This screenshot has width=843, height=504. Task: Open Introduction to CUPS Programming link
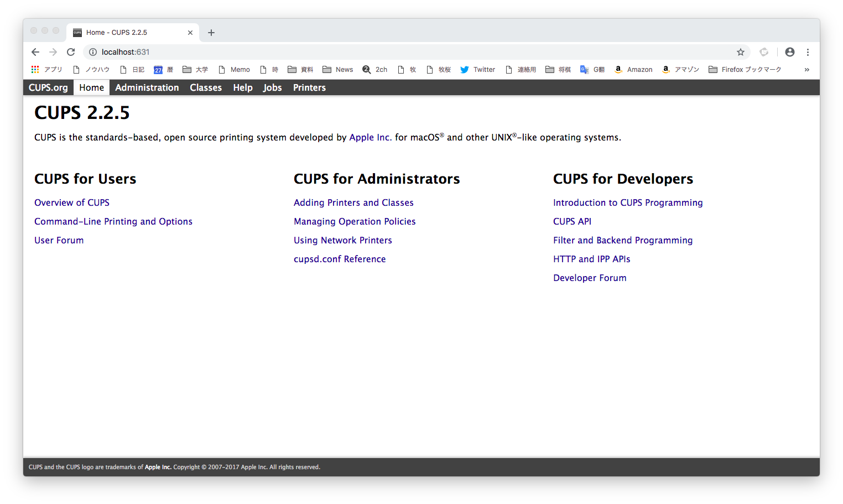pos(628,202)
